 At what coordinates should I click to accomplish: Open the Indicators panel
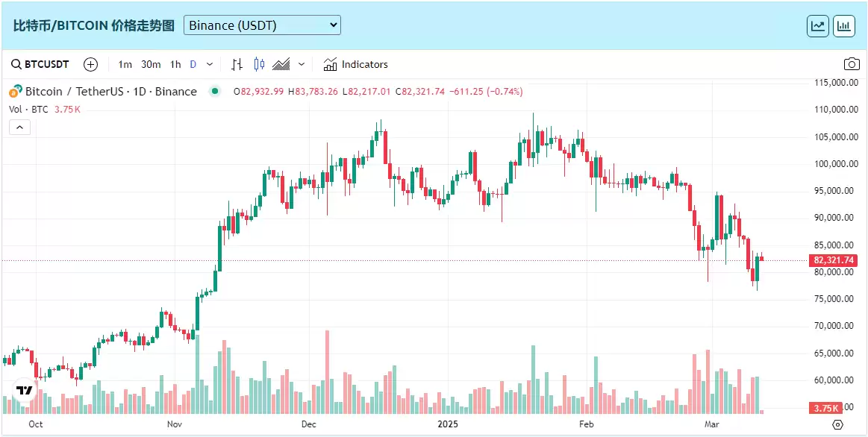pyautogui.click(x=355, y=64)
